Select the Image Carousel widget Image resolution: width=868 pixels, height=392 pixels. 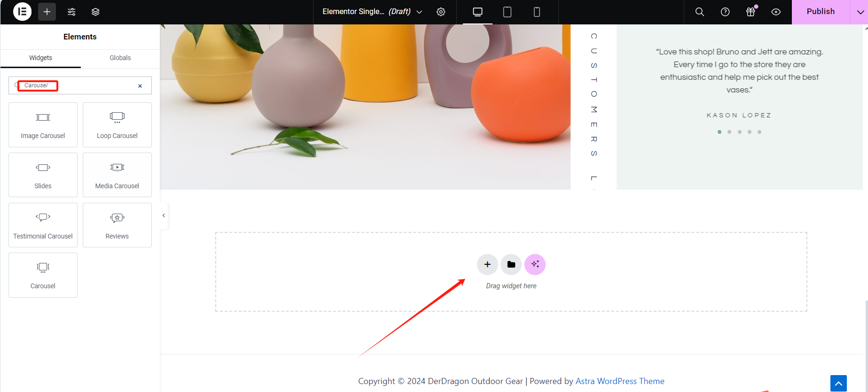(x=43, y=125)
